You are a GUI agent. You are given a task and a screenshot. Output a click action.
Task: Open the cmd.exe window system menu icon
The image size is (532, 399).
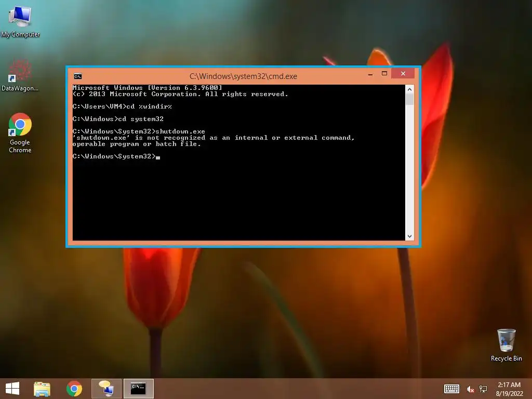[78, 76]
